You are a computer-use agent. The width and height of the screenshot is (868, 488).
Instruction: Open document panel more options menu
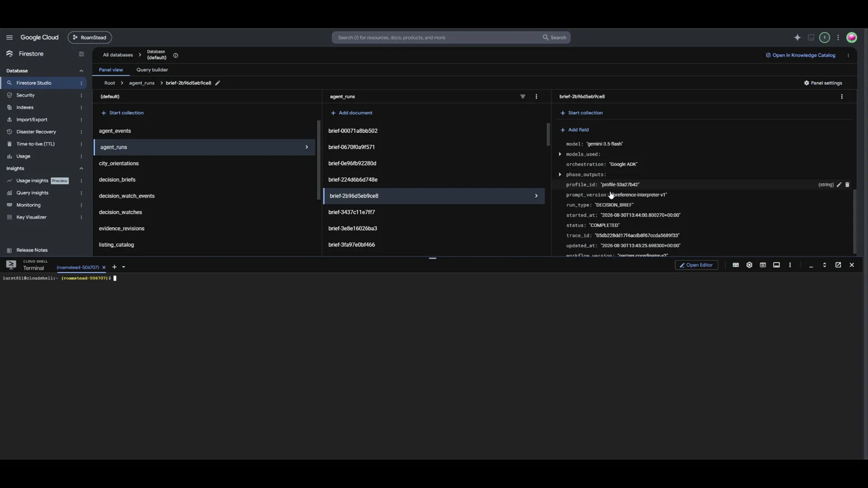coord(841,97)
